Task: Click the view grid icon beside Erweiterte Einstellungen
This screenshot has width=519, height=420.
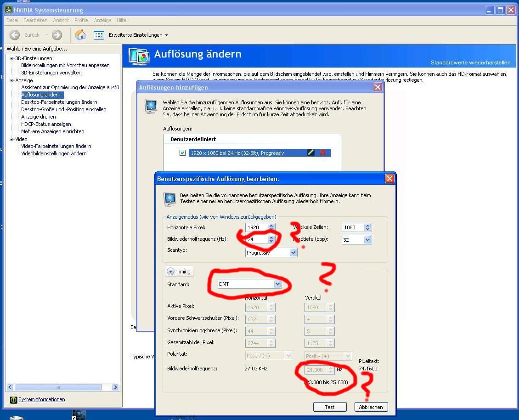Action: [x=99, y=35]
